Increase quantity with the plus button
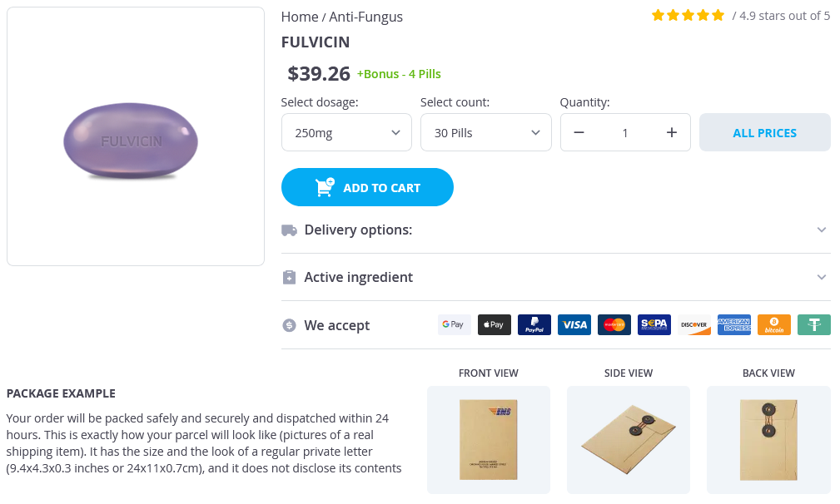Image resolution: width=840 pixels, height=504 pixels. coord(672,133)
